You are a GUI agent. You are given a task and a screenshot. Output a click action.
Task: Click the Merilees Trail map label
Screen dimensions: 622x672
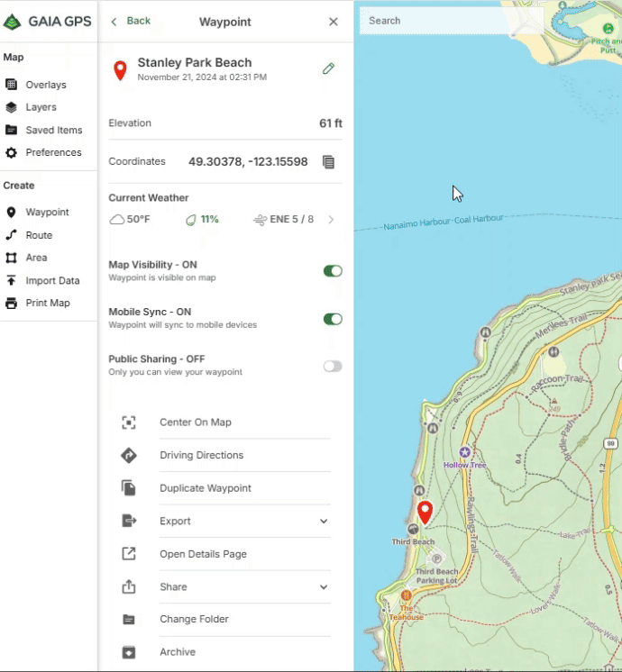(561, 327)
